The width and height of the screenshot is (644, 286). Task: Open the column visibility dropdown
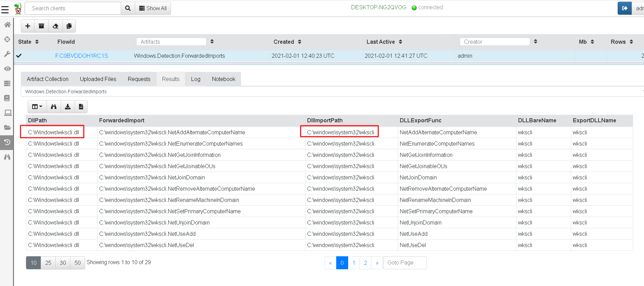(37, 107)
